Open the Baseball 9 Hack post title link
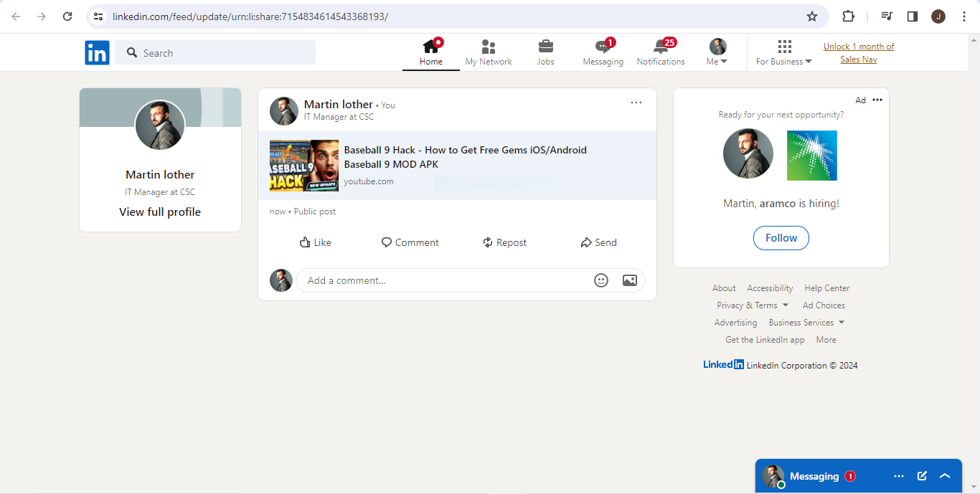 point(466,157)
